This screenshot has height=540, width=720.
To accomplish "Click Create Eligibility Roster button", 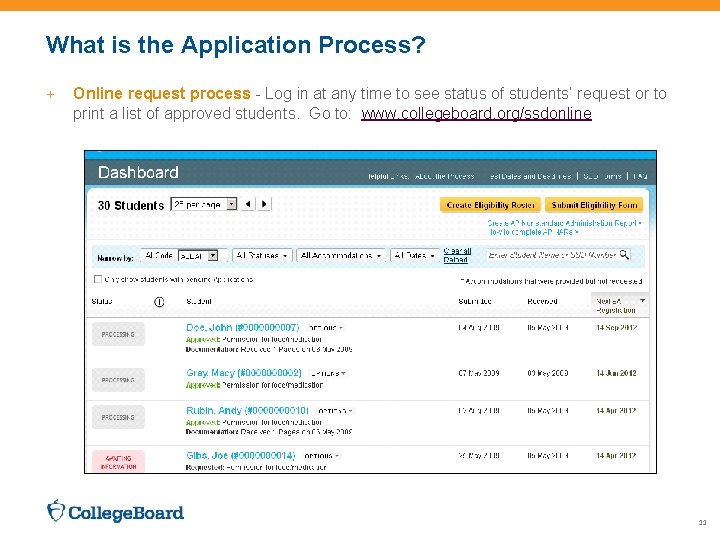I will click(490, 205).
